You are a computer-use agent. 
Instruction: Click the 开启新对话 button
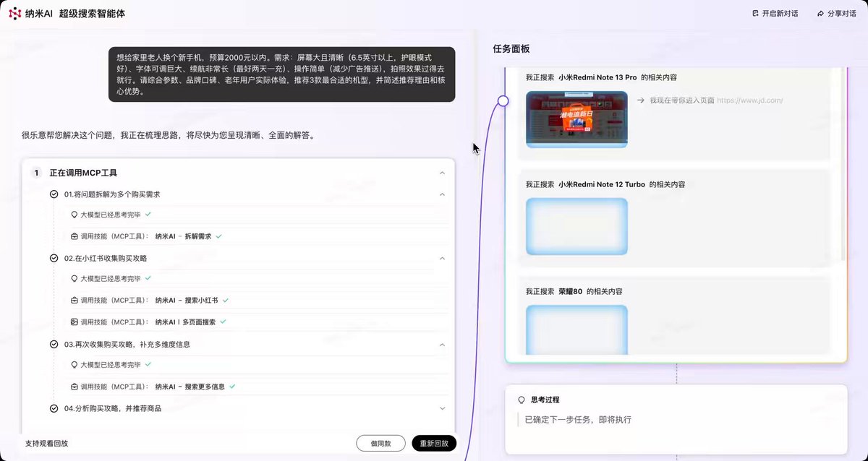775,14
